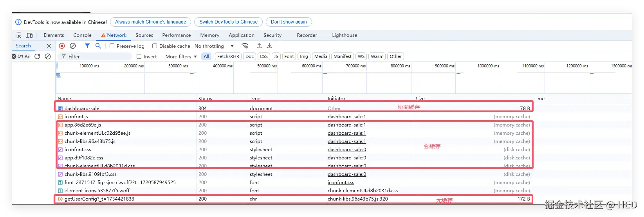The image size is (644, 217).
Task: Open initiator link chunk-elementUI.d8b2031d.css
Action: point(363,191)
